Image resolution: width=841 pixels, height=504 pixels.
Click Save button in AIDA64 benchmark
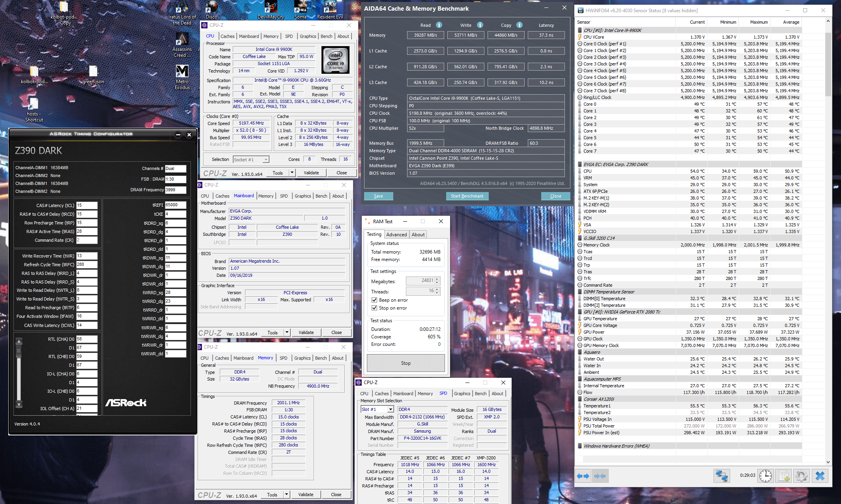click(x=378, y=196)
